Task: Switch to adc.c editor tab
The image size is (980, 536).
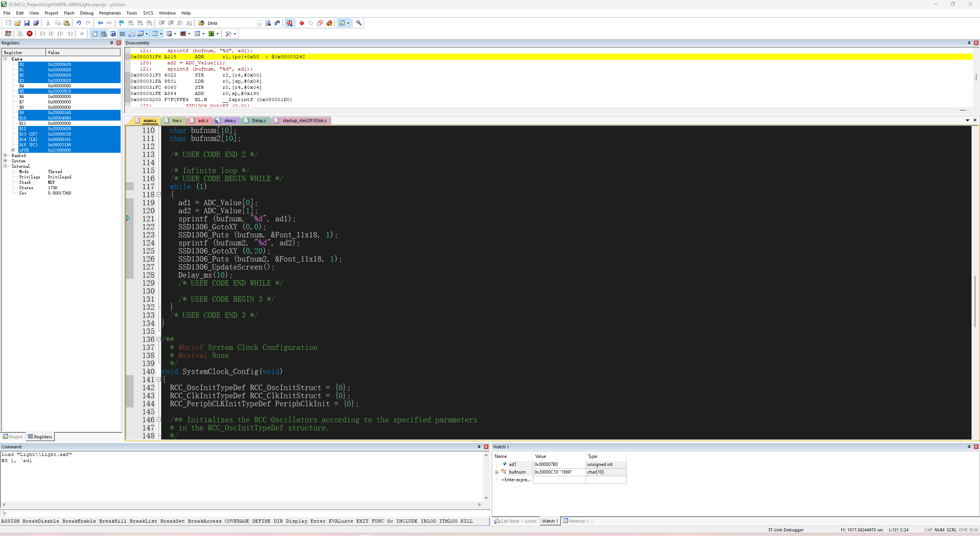Action: pos(200,121)
